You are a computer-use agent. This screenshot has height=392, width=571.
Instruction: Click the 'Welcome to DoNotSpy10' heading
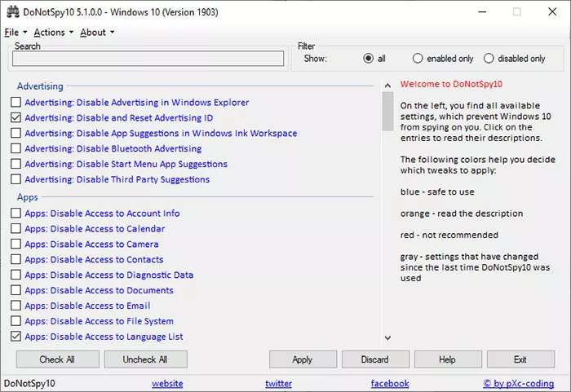[x=451, y=84]
